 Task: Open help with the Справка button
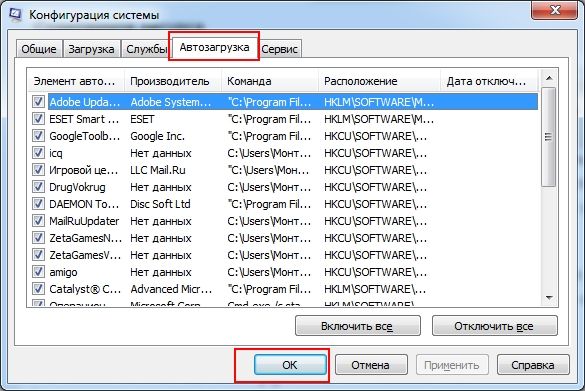coord(533,365)
